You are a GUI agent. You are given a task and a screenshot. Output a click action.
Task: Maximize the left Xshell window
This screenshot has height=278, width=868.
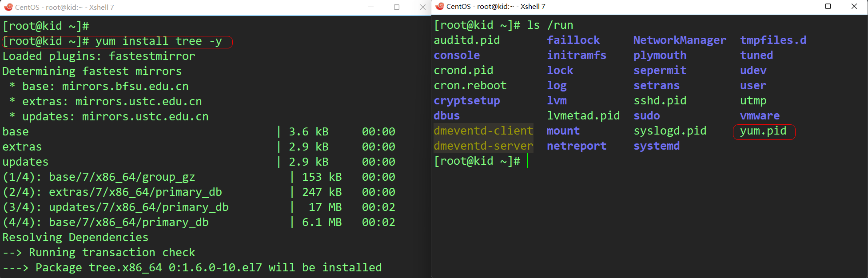(x=397, y=7)
